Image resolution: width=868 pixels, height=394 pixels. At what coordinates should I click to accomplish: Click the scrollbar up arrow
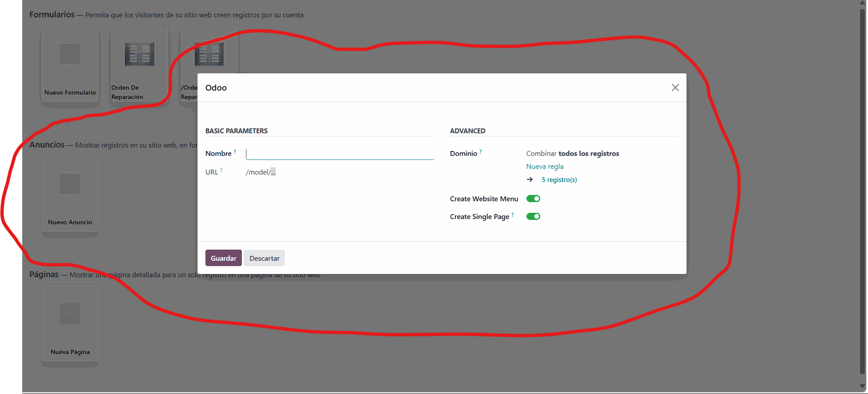(x=863, y=3)
